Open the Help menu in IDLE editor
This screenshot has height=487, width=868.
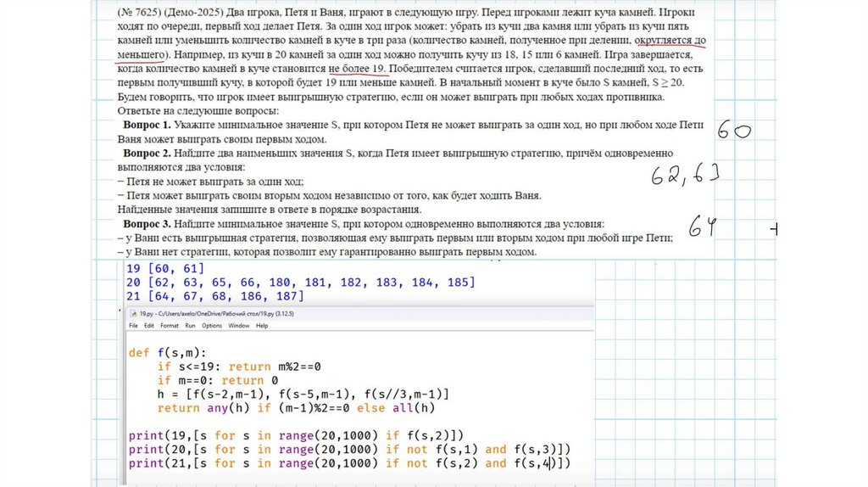click(x=262, y=326)
